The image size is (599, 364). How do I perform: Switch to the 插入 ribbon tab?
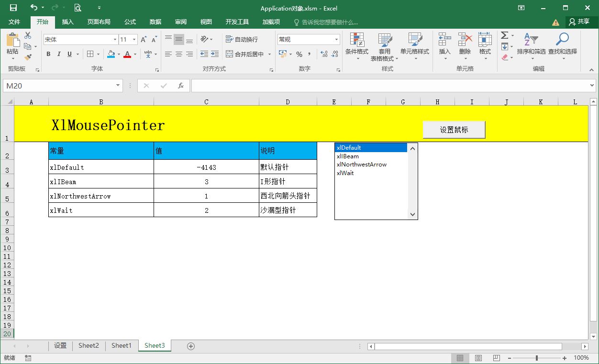68,21
